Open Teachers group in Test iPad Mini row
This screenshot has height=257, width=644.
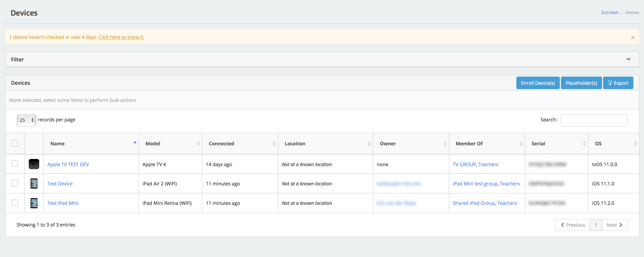(507, 203)
